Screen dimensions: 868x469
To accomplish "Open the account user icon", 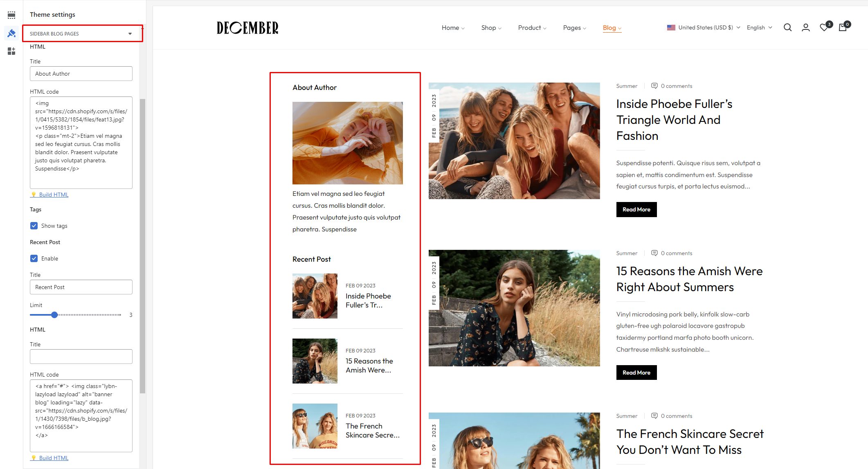I will (x=806, y=27).
